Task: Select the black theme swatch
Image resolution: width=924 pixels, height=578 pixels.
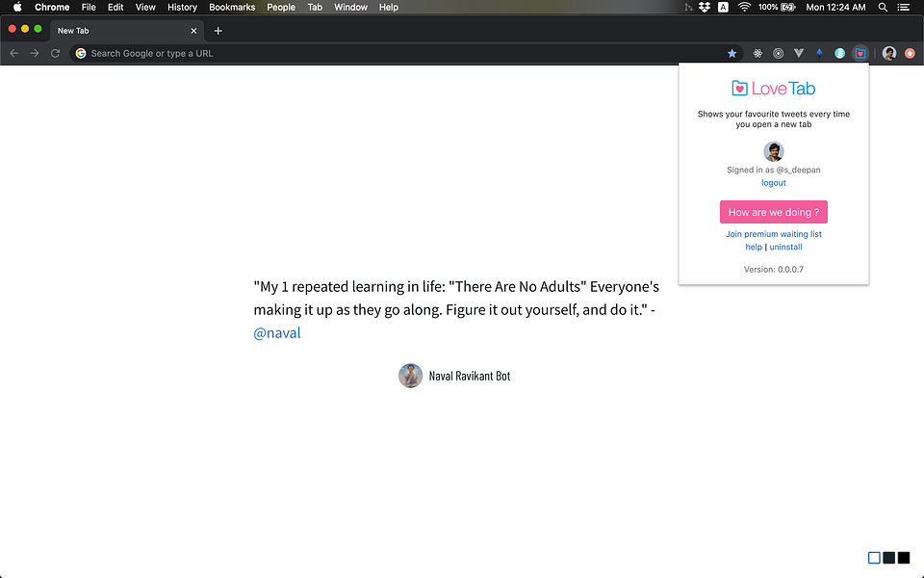Action: [904, 558]
